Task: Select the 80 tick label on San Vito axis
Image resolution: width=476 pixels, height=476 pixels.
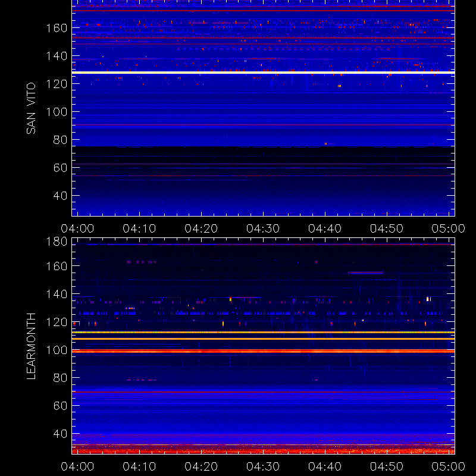Action: click(x=60, y=140)
